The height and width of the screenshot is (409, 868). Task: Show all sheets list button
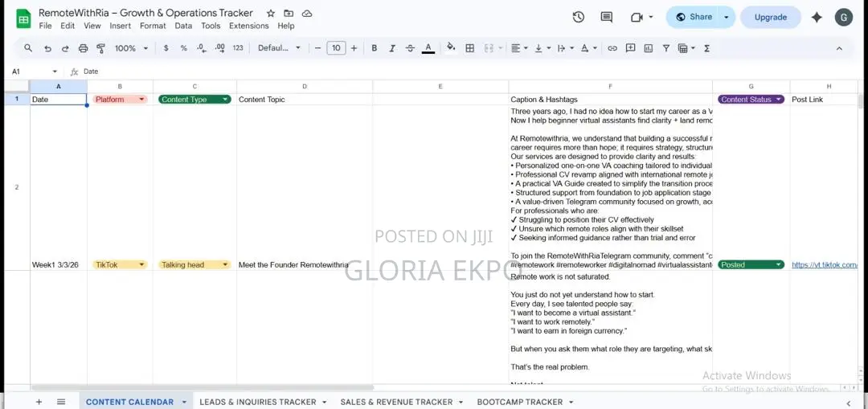click(x=61, y=402)
